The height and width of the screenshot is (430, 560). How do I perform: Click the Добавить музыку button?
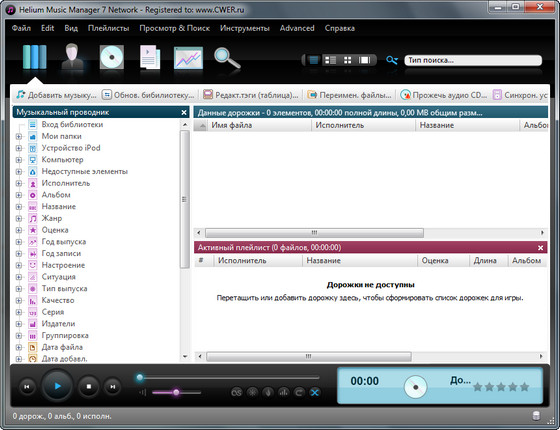tap(56, 95)
